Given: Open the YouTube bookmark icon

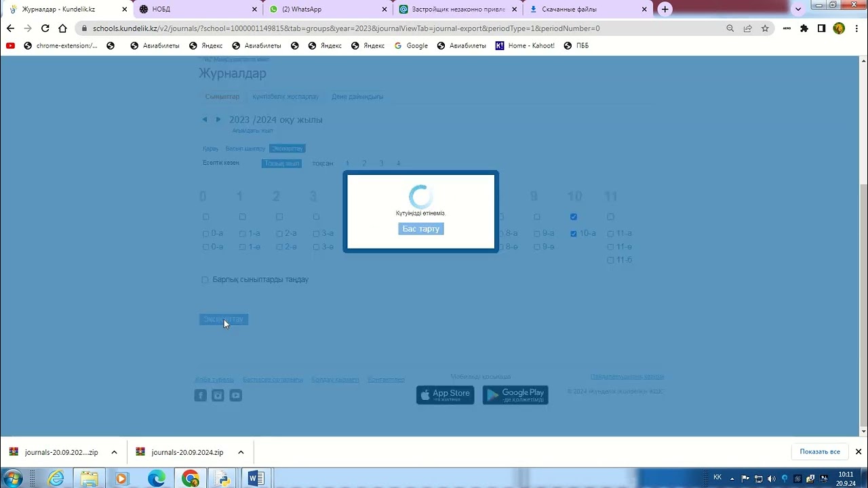Looking at the screenshot, I should click(x=10, y=45).
